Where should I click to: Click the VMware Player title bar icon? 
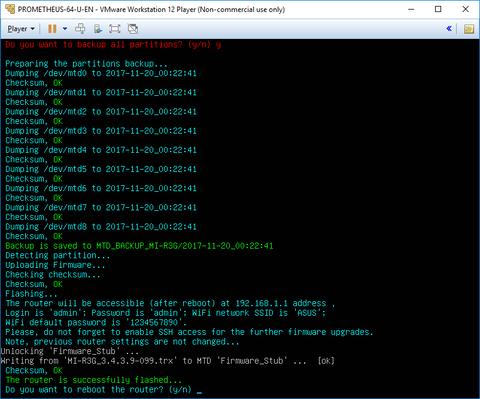(10, 9)
